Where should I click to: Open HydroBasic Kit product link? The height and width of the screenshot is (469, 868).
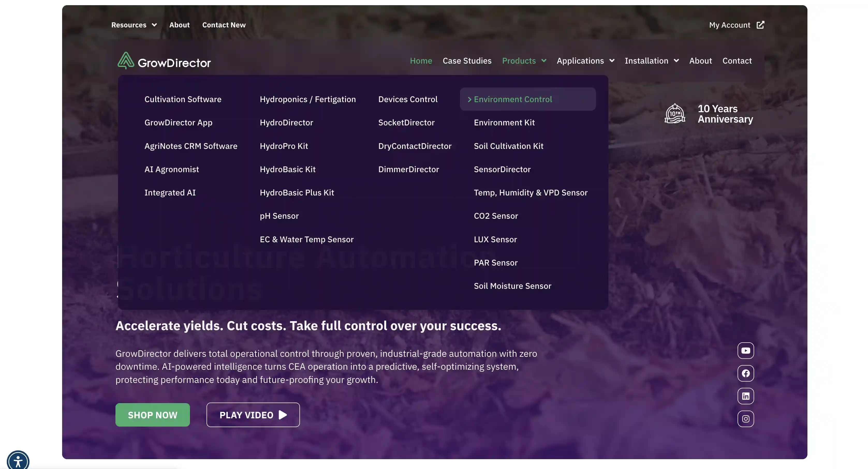click(288, 169)
